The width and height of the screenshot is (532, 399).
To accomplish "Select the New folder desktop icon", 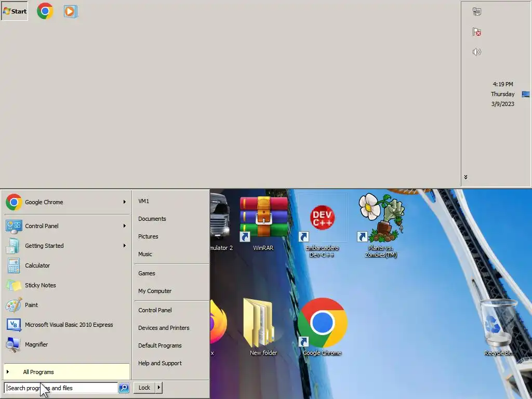I will [263, 327].
